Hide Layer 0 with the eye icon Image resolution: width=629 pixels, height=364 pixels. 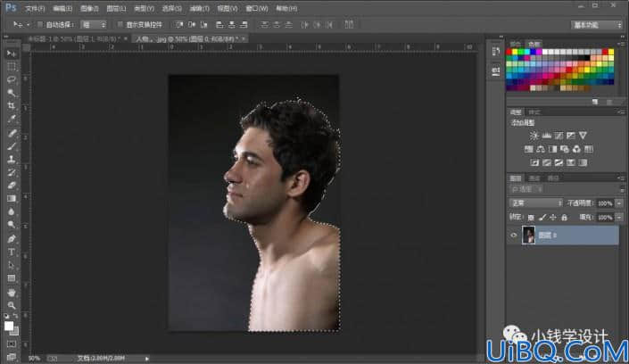[514, 236]
